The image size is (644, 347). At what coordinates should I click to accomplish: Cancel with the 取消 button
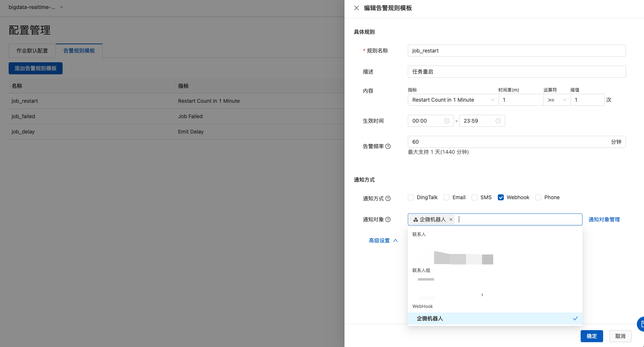(x=620, y=336)
